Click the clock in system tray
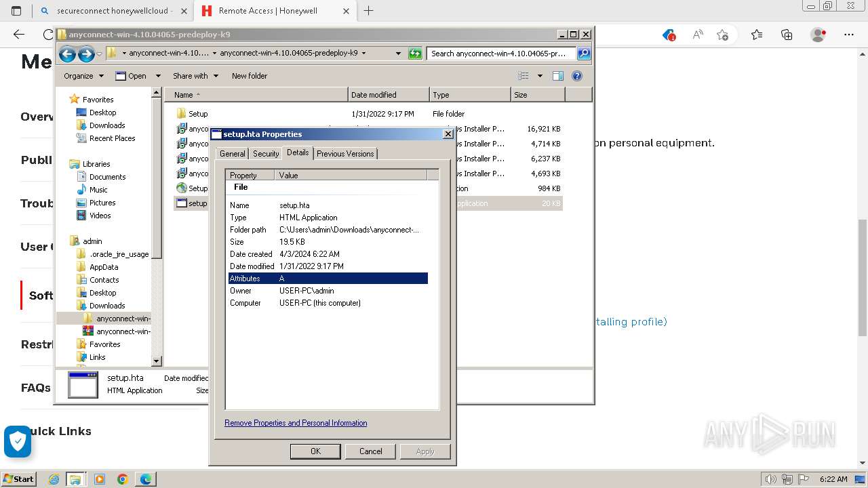 833,479
